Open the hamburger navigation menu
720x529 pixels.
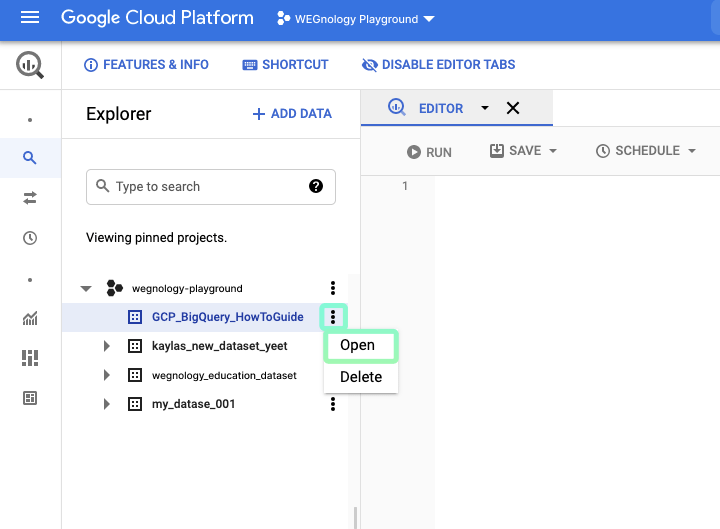(x=30, y=18)
